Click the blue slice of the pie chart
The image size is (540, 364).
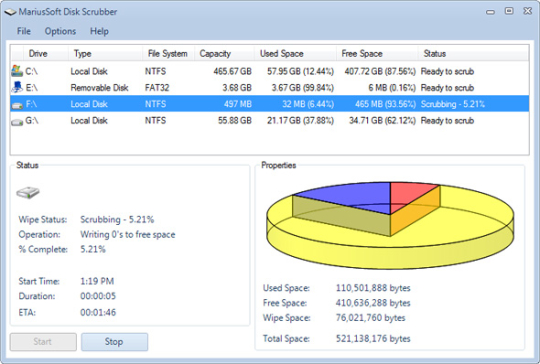point(358,195)
